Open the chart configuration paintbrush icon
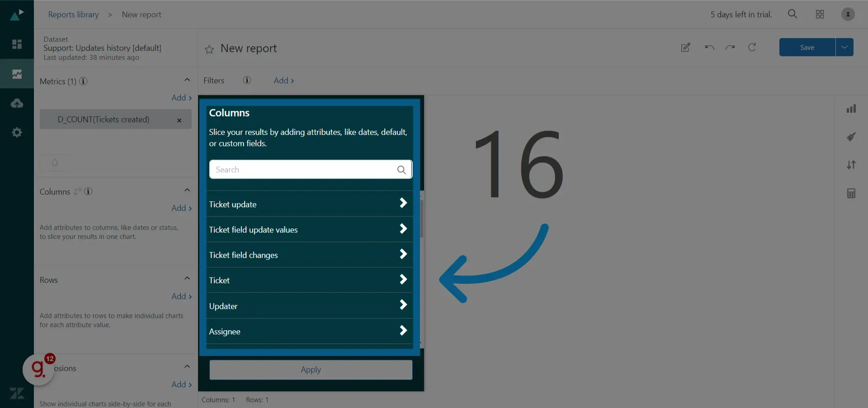 pyautogui.click(x=851, y=137)
